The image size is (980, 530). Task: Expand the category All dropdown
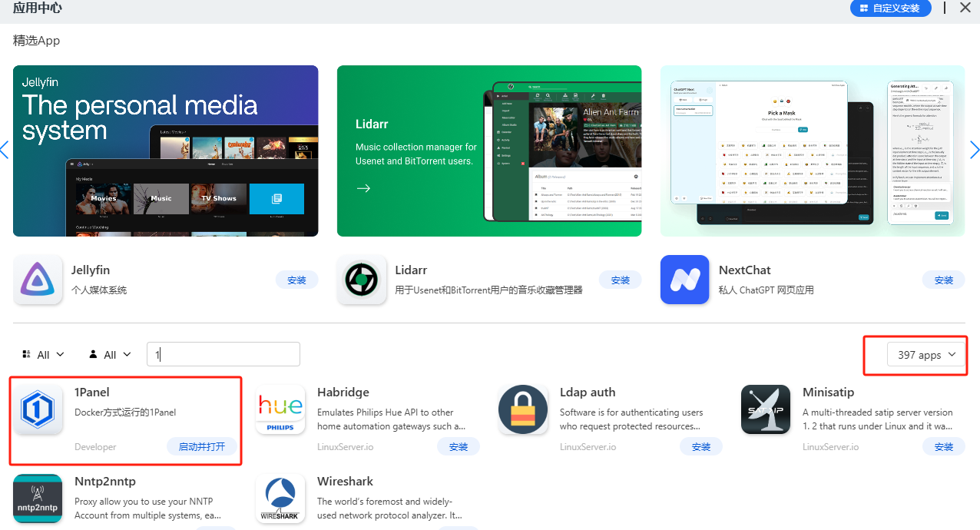click(43, 354)
